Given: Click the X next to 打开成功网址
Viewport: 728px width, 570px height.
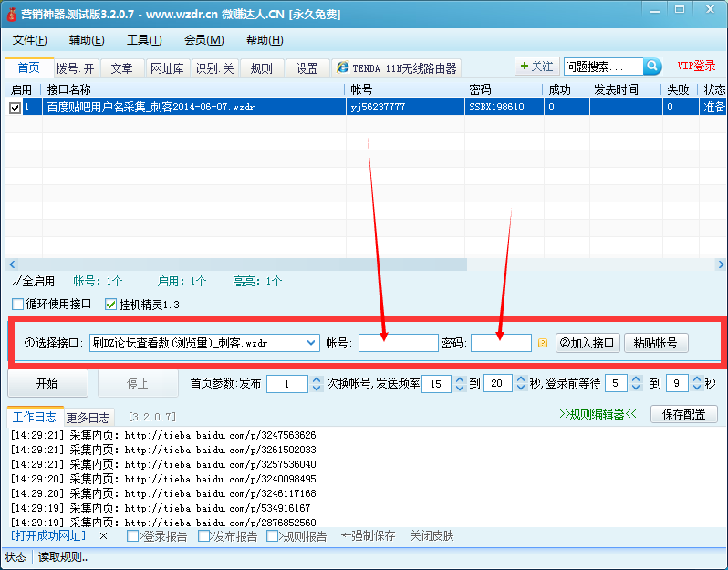Looking at the screenshot, I should coord(103,536).
